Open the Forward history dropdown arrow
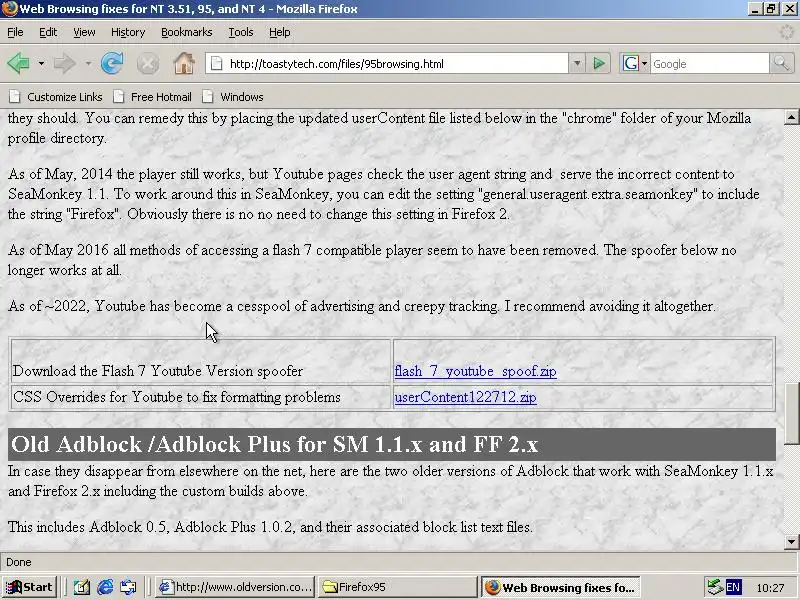Viewport: 800px width, 600px height. coord(88,64)
